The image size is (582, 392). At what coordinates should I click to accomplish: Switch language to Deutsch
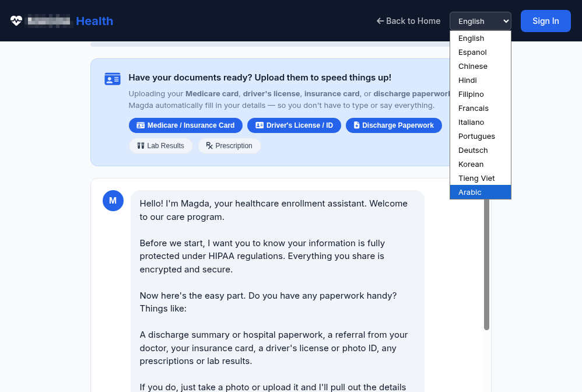click(473, 150)
